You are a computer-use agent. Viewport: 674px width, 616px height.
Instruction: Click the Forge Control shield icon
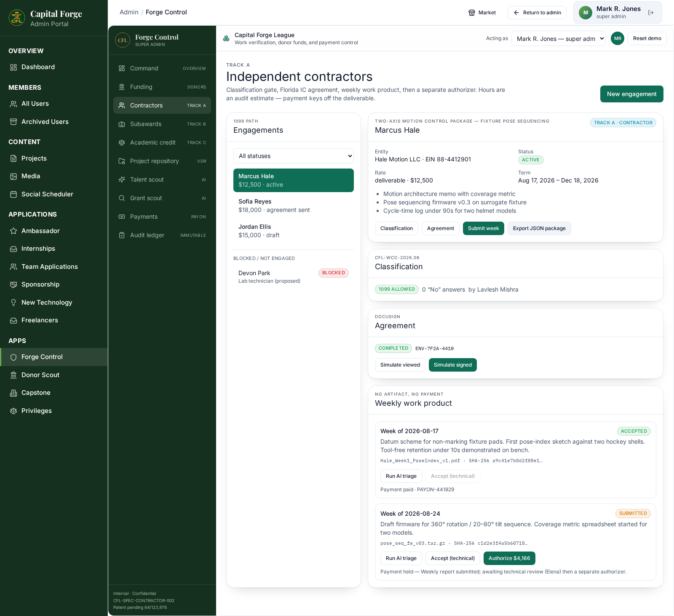[x=13, y=357]
